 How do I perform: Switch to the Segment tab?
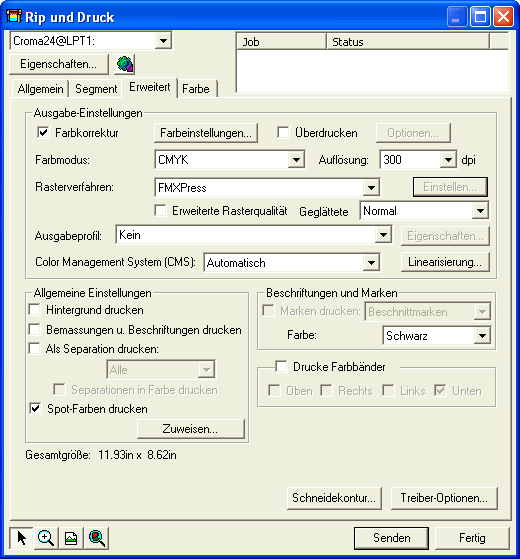pyautogui.click(x=96, y=88)
